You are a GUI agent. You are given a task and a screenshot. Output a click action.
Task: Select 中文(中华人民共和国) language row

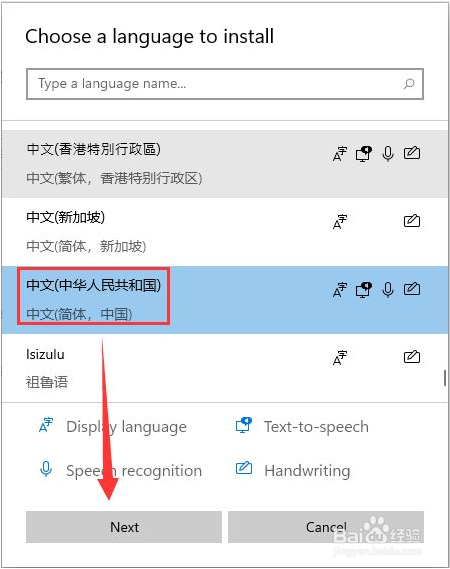tap(225, 300)
